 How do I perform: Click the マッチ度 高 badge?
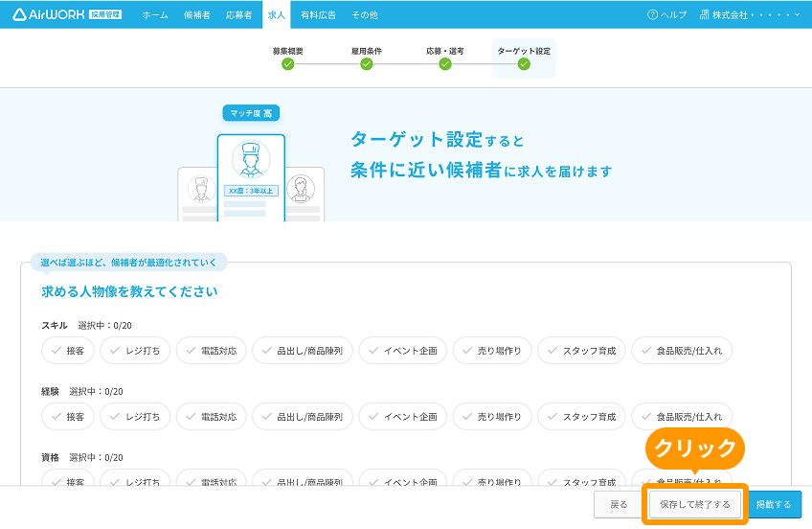pos(251,113)
